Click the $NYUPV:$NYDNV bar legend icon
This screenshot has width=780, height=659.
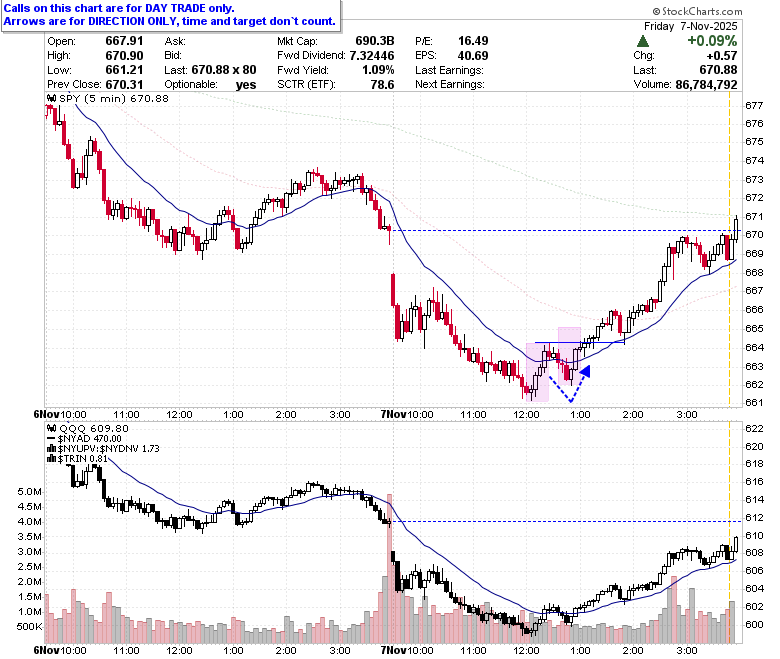coord(51,449)
